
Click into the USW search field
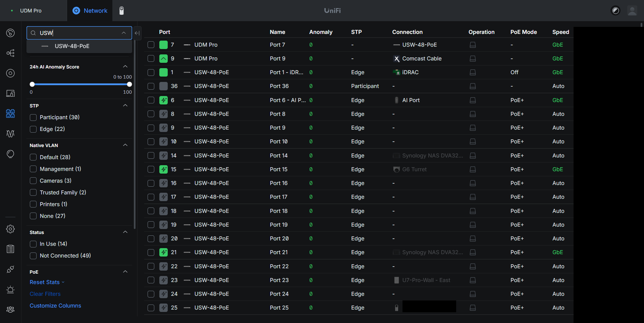[79, 33]
